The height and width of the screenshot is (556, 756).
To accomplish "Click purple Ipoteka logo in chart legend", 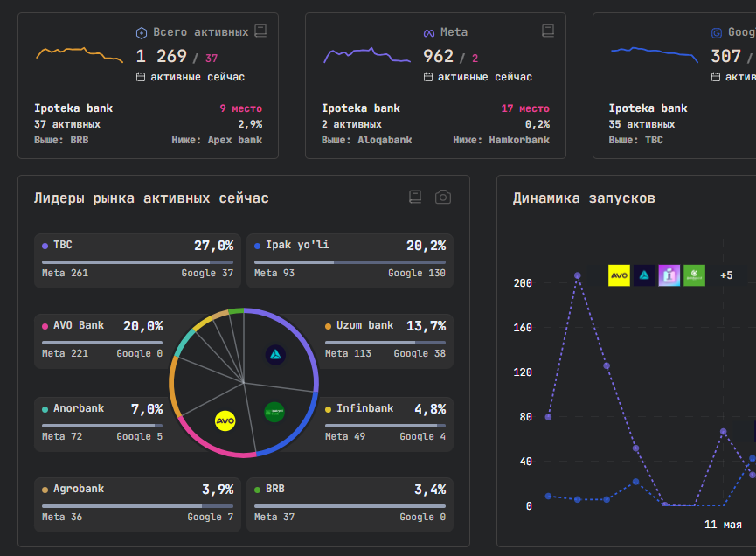I will 669,275.
